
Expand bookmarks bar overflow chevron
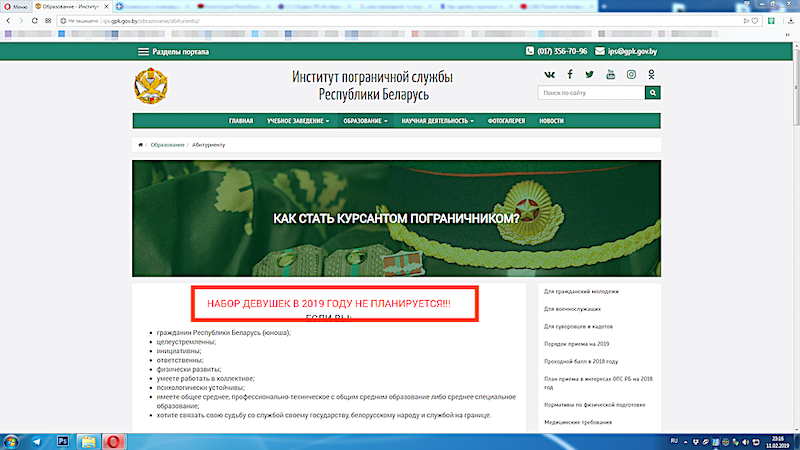[788, 34]
